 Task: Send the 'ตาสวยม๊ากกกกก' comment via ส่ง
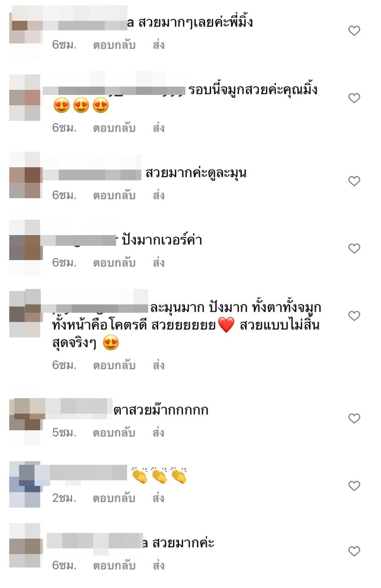(159, 432)
